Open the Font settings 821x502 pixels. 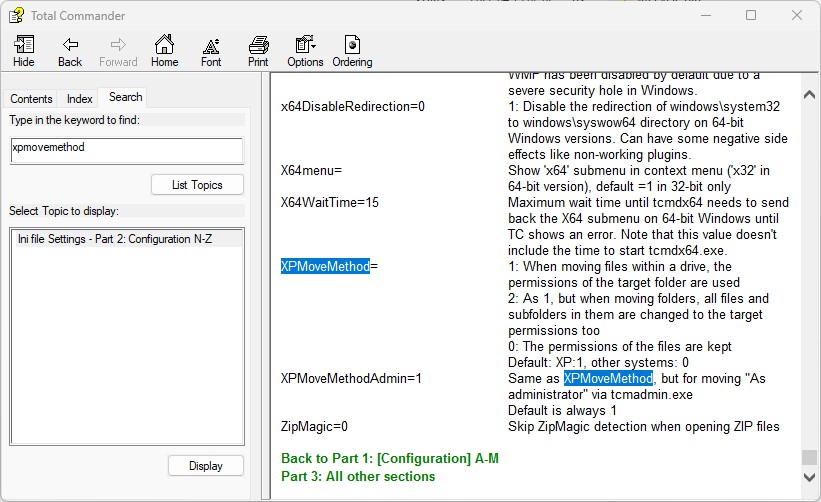(x=211, y=51)
